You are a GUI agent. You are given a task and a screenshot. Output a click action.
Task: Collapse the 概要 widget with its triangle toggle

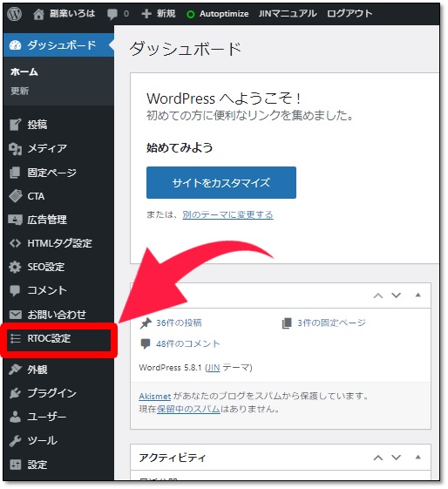tap(418, 295)
